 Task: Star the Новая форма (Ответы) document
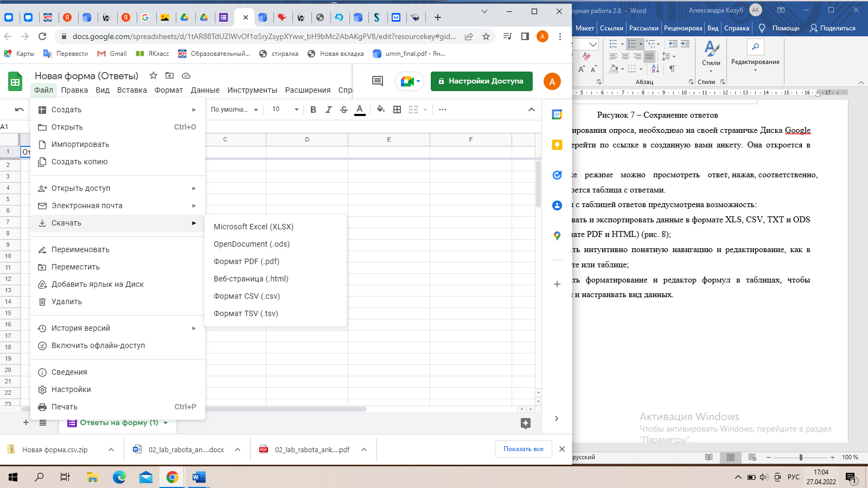[x=154, y=76]
